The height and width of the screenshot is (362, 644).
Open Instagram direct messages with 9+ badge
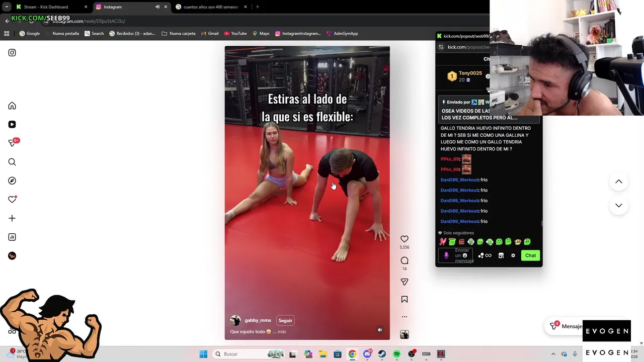12,143
